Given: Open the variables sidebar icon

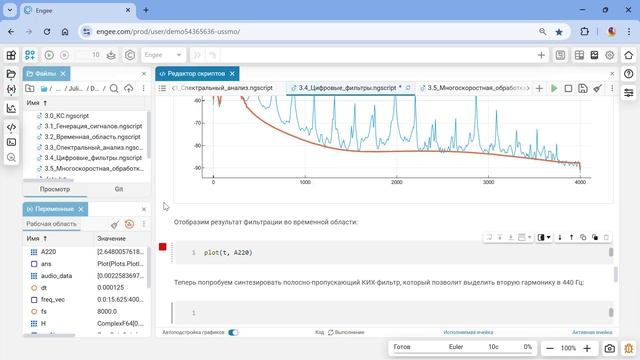Looking at the screenshot, I should [x=11, y=89].
